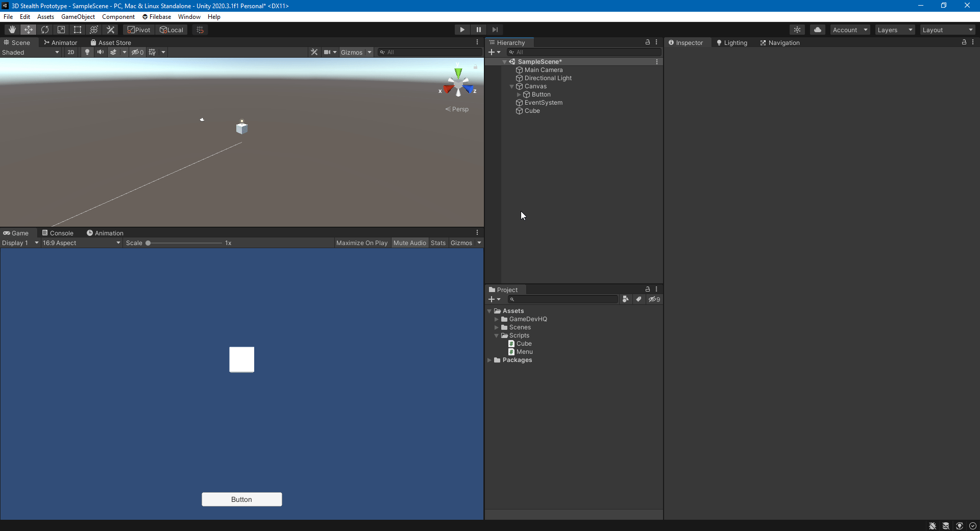
Task: Switch to the Console tab
Action: 58,233
